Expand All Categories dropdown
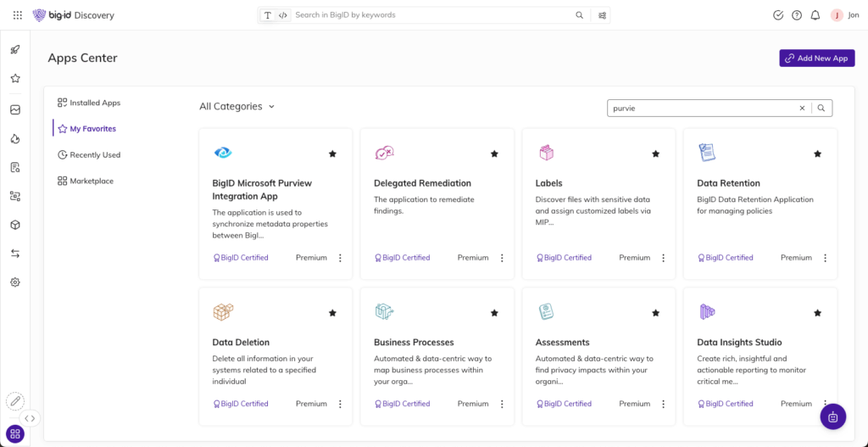 tap(237, 106)
